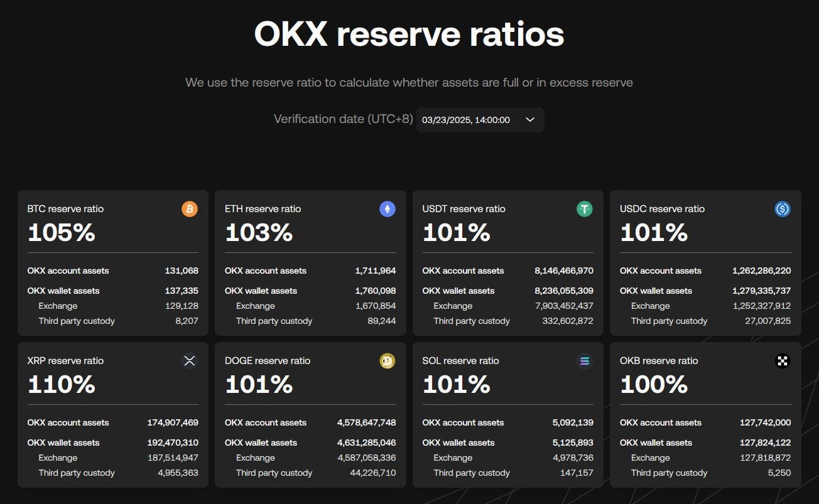Click the Solana icon on SOL card
Viewport: 819px width, 504px height.
click(584, 361)
